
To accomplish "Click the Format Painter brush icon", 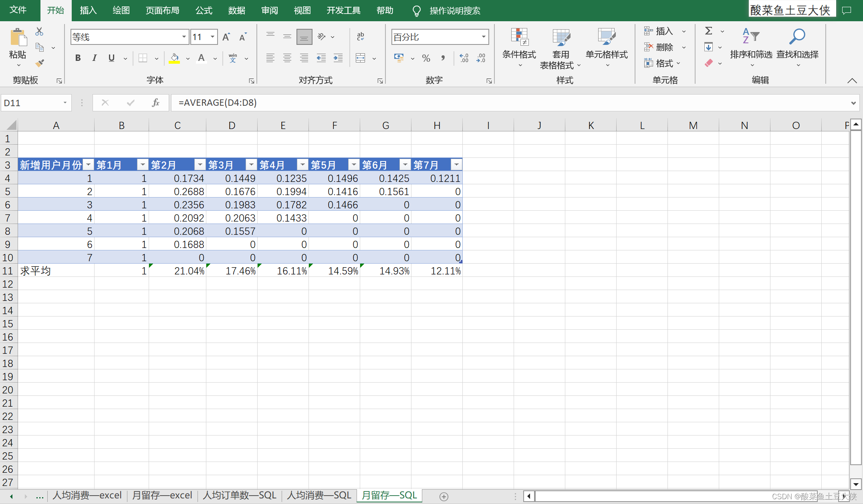I will pos(39,63).
